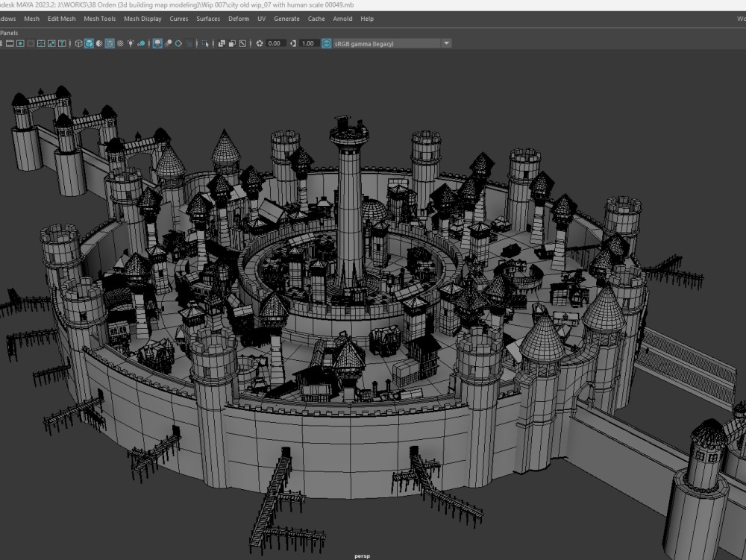Screen dimensions: 746x560
Task: Click the Gamma reset icon
Action: pos(293,43)
